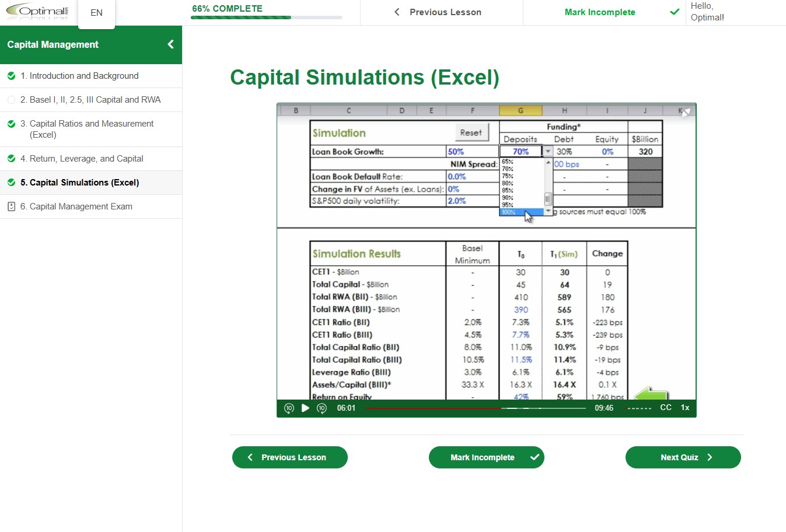Click the Next Quiz button
The height and width of the screenshot is (532, 786).
[x=683, y=457]
